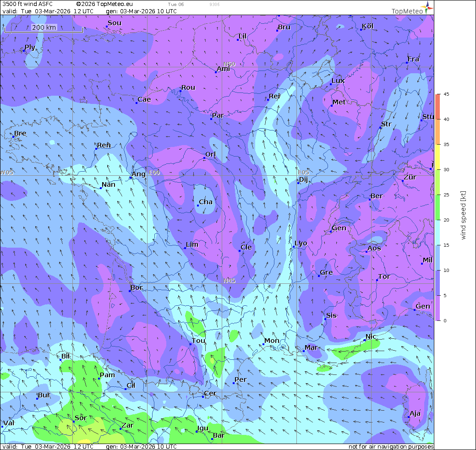Image resolution: width=476 pixels, height=450 pixels.
Task: Click the TopMeteo star logo icon
Action: pyautogui.click(x=427, y=6)
